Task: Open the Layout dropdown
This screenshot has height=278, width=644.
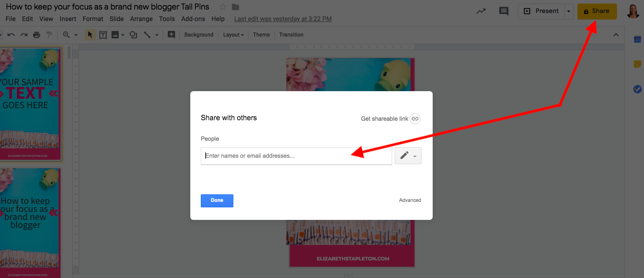Action: 233,35
